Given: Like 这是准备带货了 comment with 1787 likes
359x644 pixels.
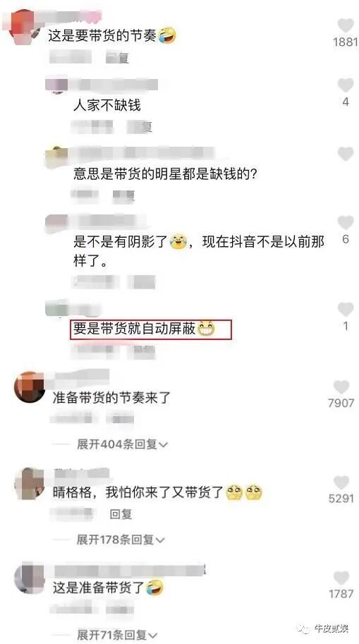Looking at the screenshot, I should coord(341,578).
